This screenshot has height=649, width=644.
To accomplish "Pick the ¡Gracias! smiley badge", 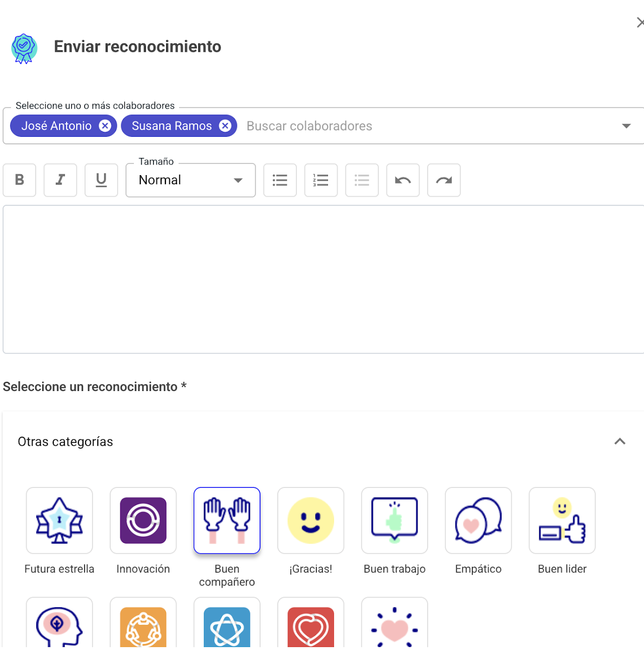I will click(x=311, y=521).
